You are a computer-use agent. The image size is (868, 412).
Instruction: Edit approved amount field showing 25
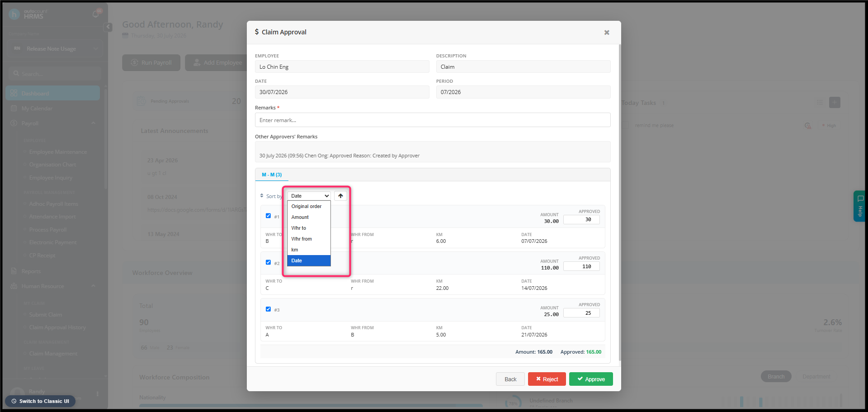pyautogui.click(x=581, y=313)
